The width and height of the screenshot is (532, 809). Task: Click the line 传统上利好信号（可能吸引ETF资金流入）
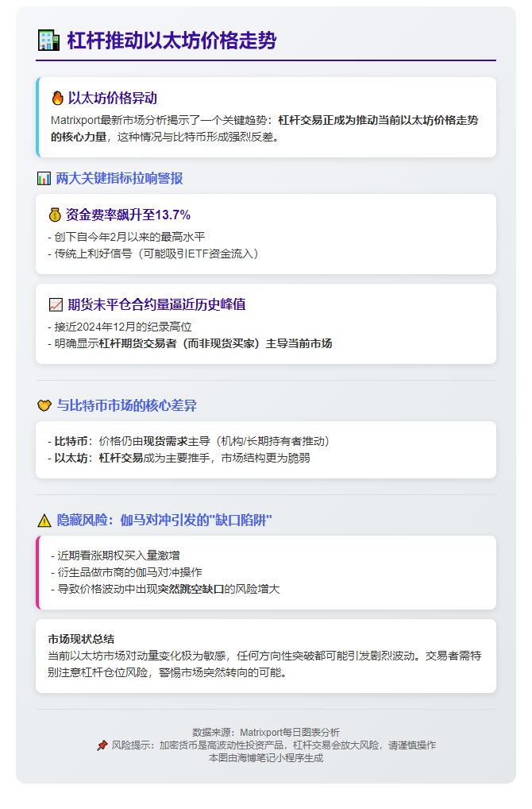pyautogui.click(x=153, y=254)
